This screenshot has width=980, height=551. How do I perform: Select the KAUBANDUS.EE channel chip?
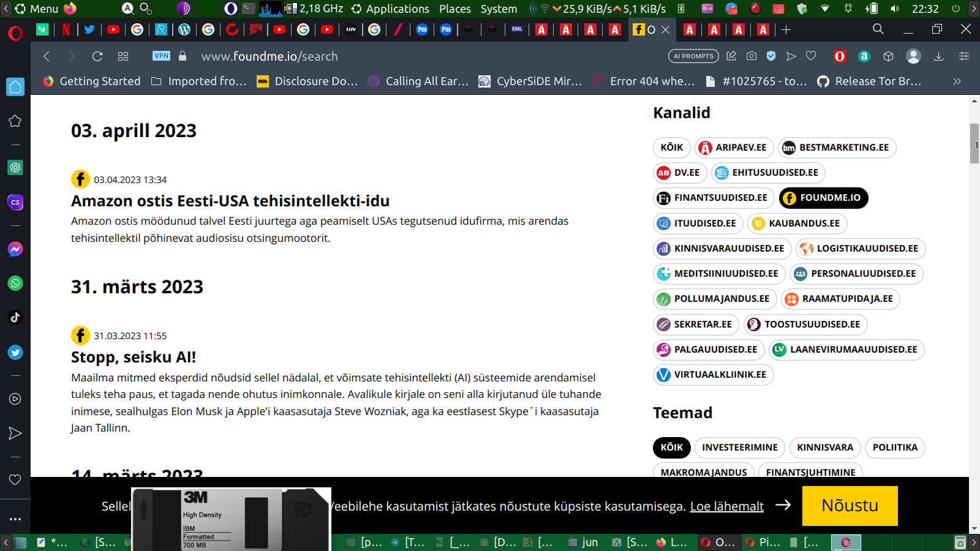coord(797,223)
